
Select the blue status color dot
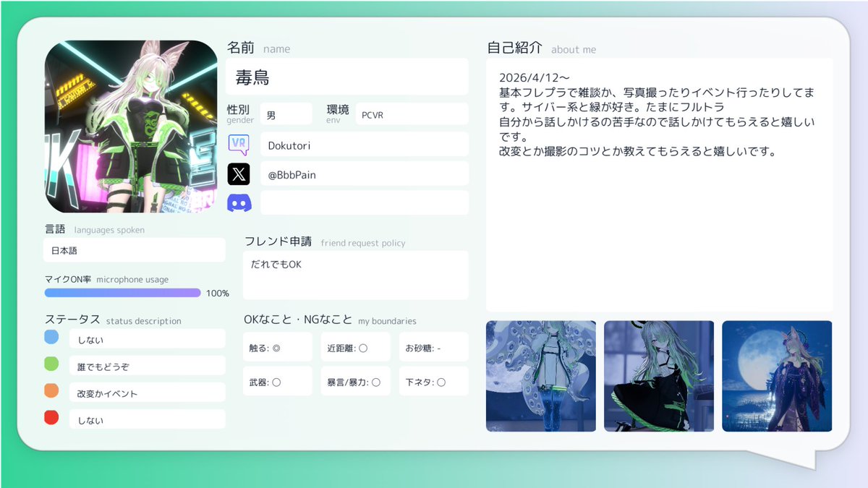(51, 337)
